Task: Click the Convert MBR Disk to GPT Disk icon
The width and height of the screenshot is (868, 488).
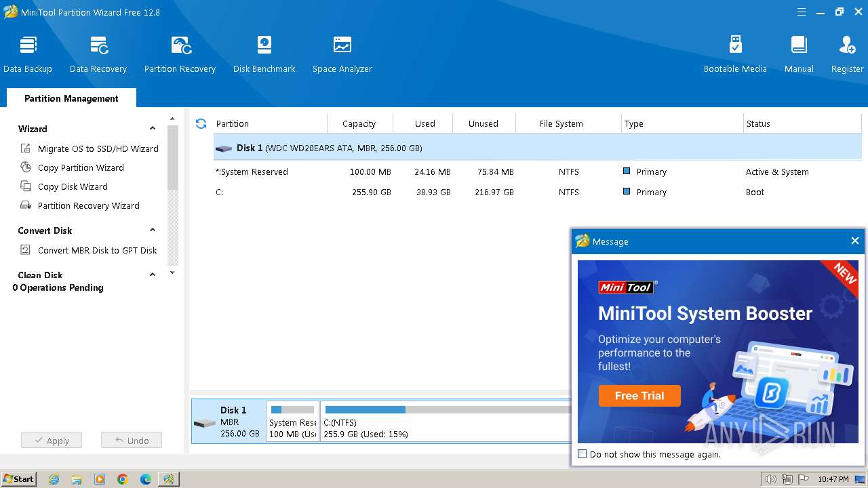Action: 26,250
